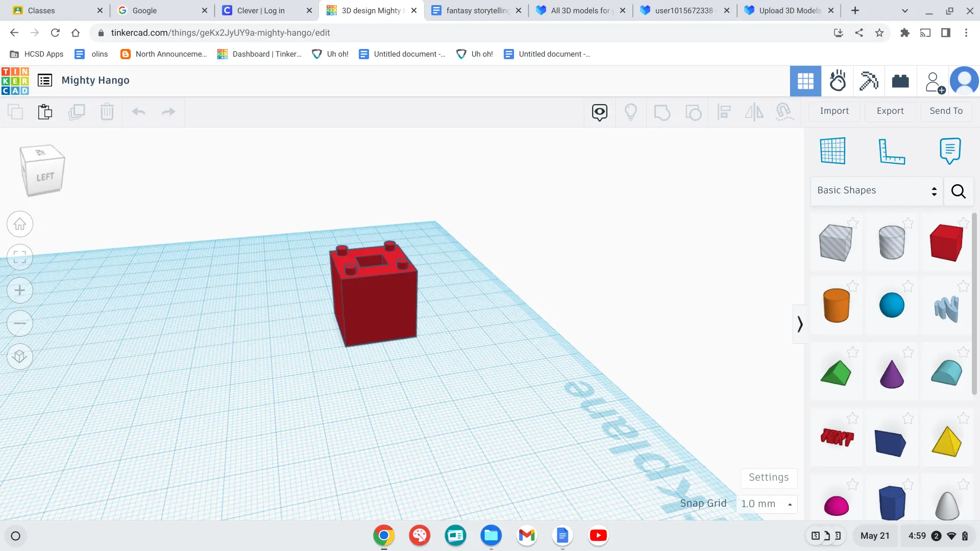Select the Cone shape in the shapes panel
Image resolution: width=980 pixels, height=551 pixels.
892,372
